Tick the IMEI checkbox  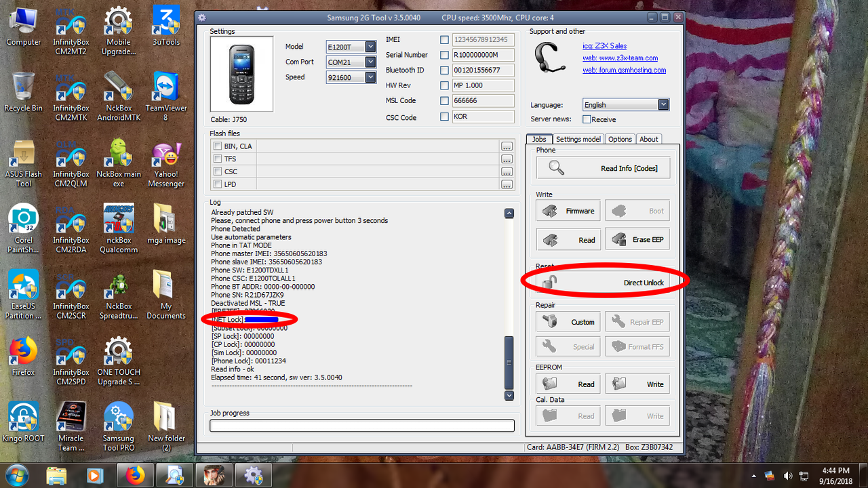click(444, 40)
